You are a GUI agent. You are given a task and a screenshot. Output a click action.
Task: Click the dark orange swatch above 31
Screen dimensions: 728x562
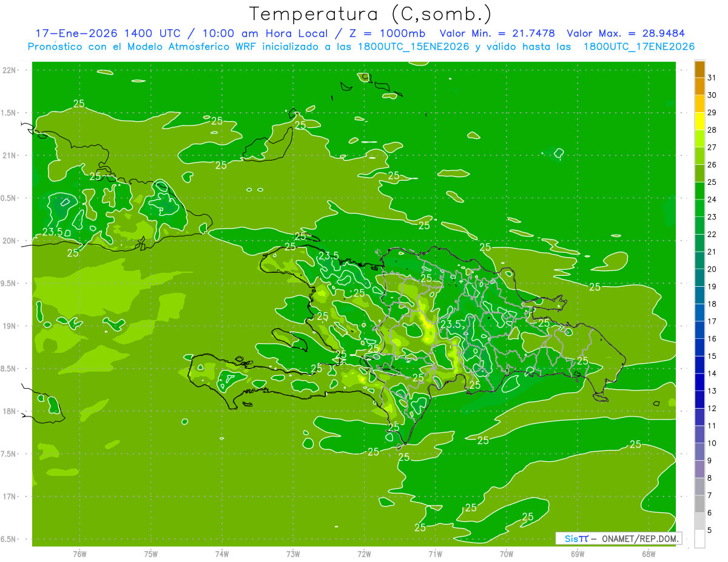click(x=699, y=69)
